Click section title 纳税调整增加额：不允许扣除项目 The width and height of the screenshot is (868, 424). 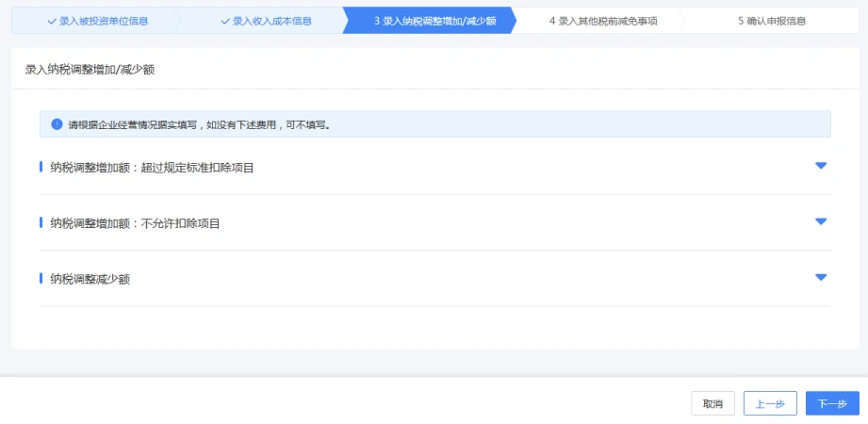tap(135, 223)
